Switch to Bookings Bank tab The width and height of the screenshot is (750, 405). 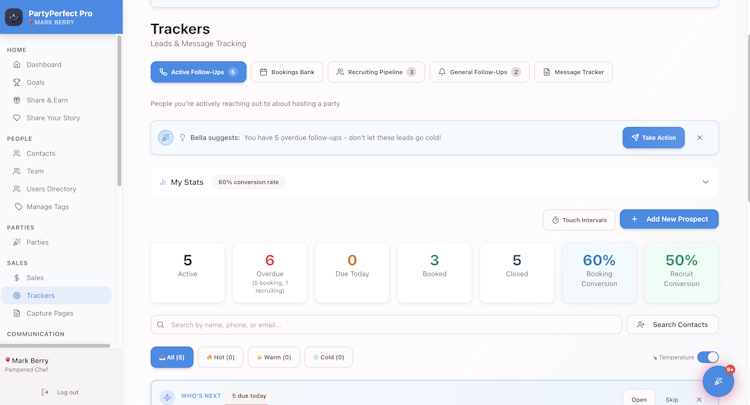(x=287, y=72)
